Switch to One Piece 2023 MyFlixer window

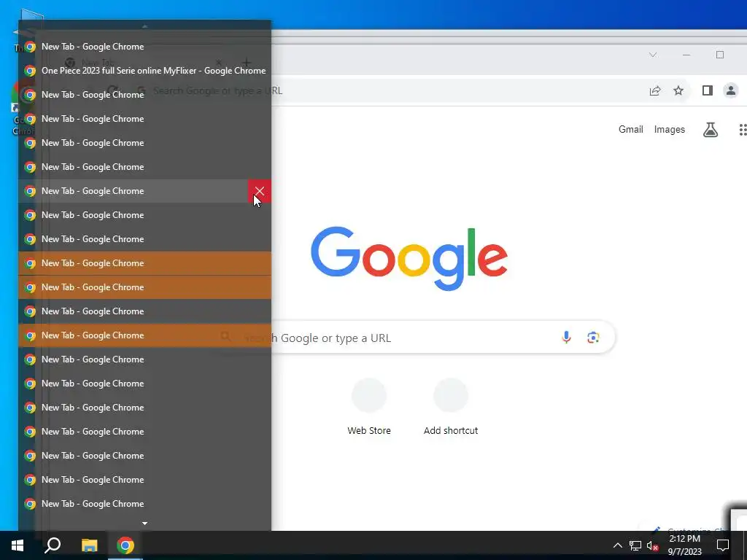pyautogui.click(x=145, y=71)
